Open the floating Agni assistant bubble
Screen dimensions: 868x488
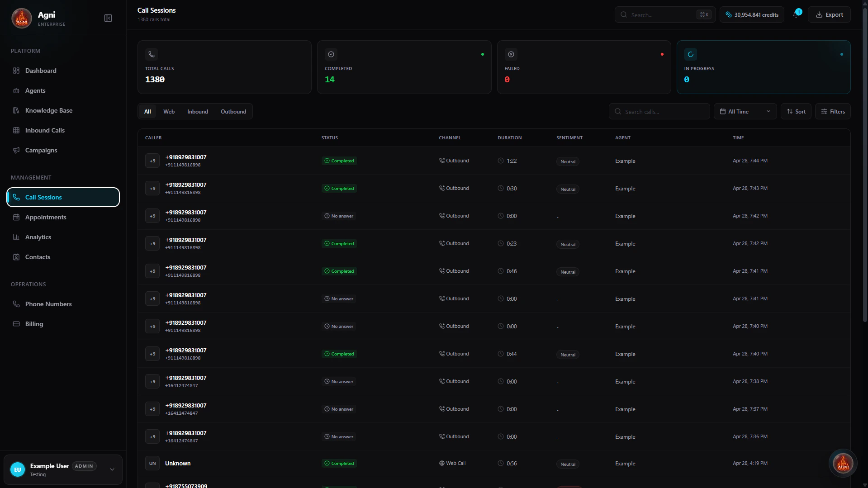pyautogui.click(x=843, y=463)
